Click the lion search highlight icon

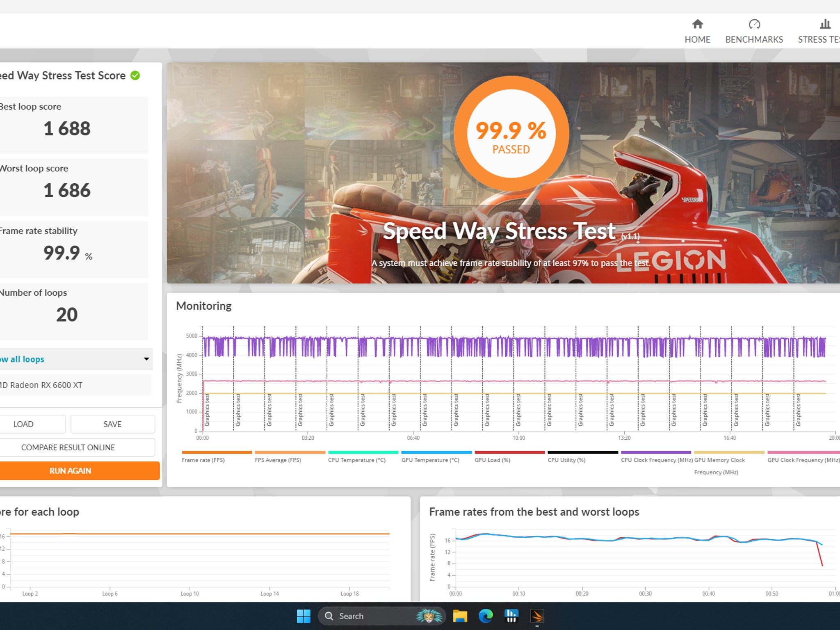429,616
